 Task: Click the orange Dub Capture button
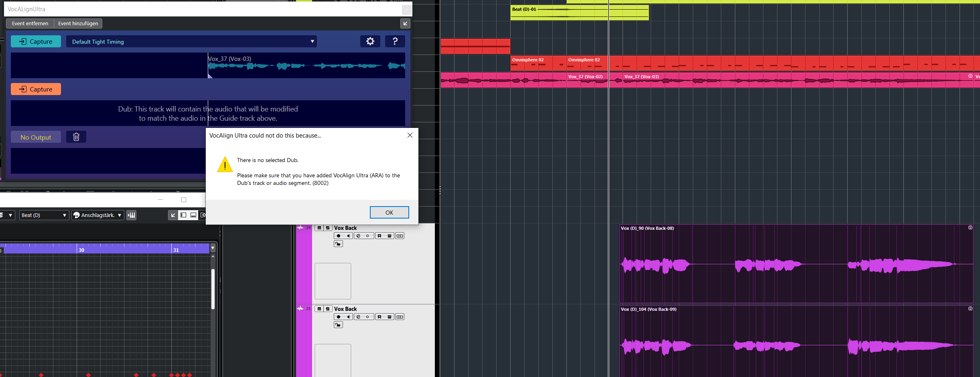coord(36,89)
